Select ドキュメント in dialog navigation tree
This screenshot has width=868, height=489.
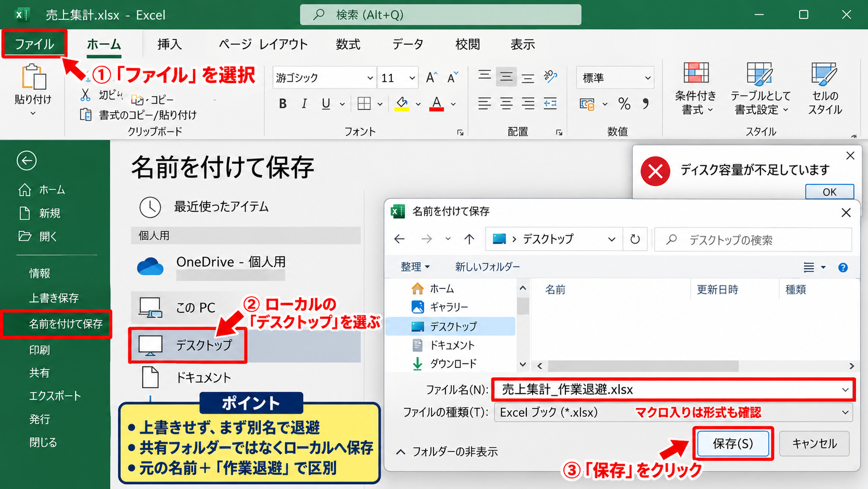(452, 345)
